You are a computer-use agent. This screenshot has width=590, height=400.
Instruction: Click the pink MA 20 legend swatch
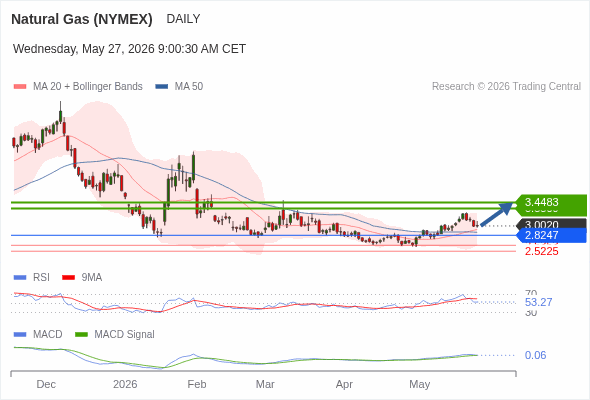click(x=20, y=87)
